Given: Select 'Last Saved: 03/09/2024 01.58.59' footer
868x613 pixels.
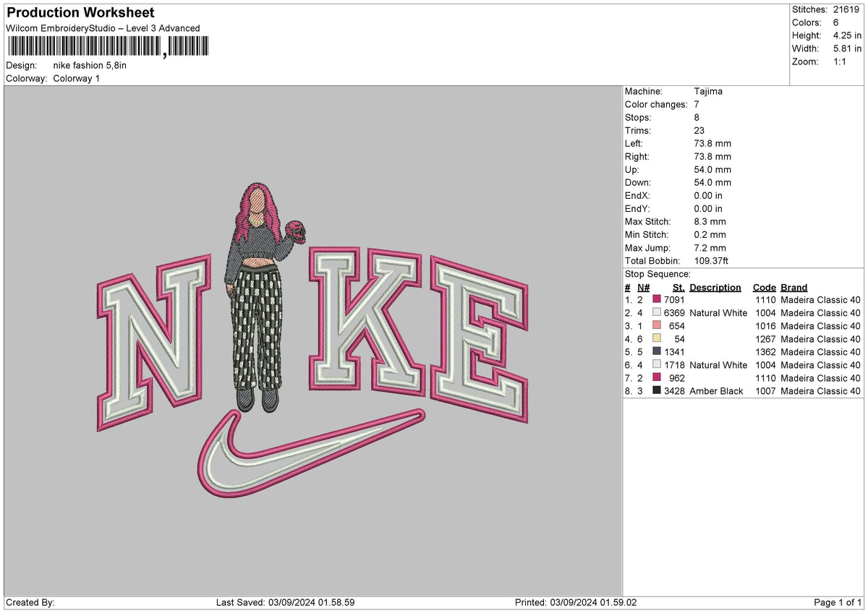Looking at the screenshot, I should pyautogui.click(x=286, y=603).
